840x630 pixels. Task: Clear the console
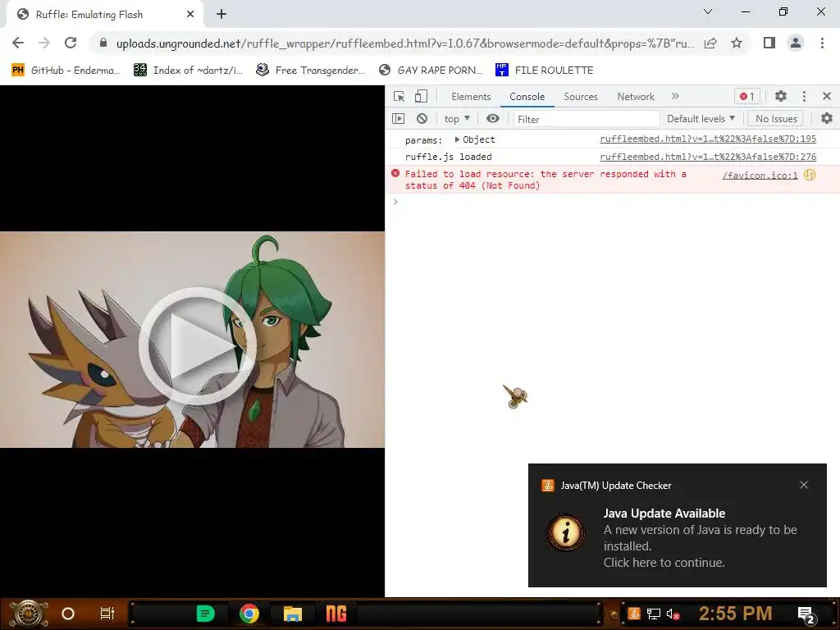[x=422, y=118]
